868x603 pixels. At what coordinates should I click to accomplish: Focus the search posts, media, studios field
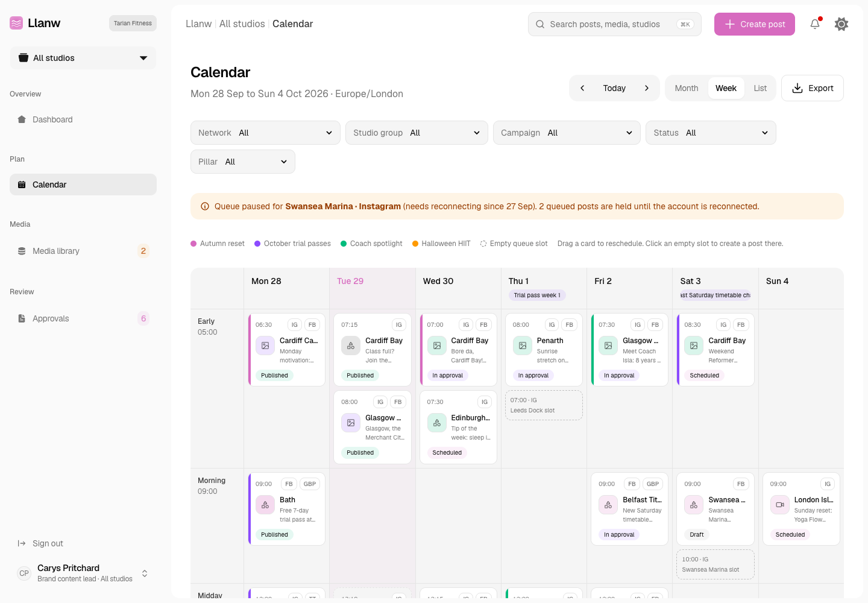pos(615,24)
